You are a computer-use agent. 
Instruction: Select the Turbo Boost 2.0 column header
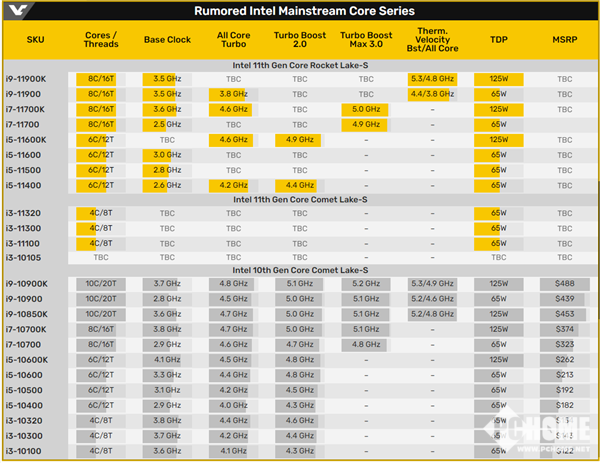pos(299,42)
